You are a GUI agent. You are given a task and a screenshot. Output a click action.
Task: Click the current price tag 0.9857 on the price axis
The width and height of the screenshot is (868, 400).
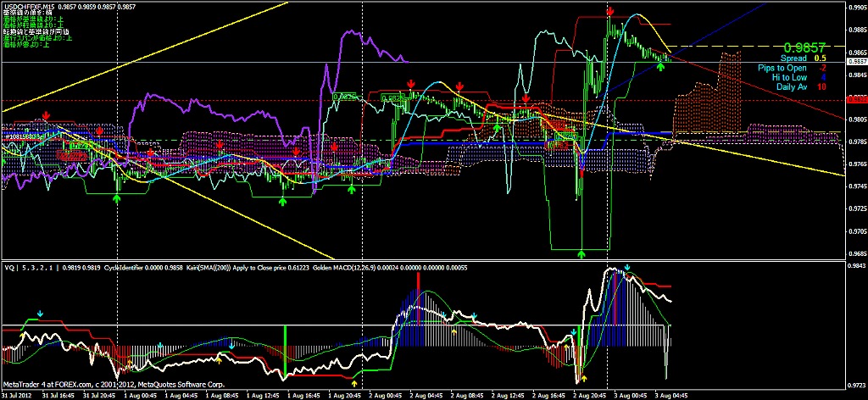[857, 62]
